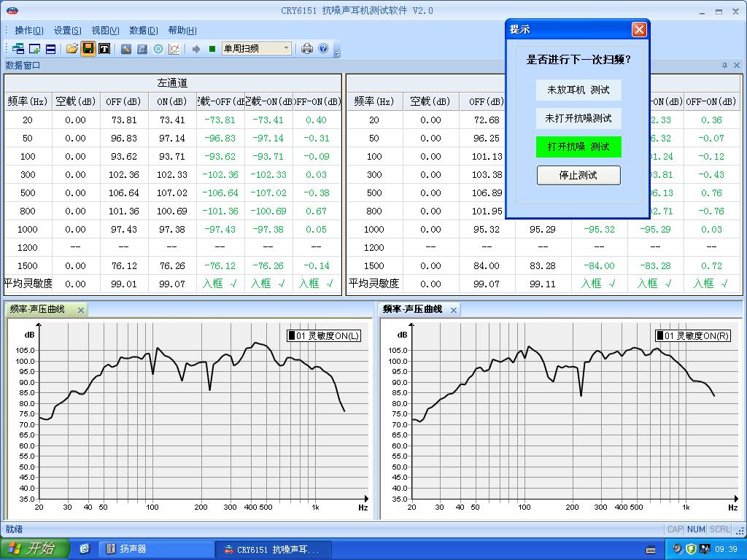
Task: Click the black swatch in the 灵敏度ON(L) legend
Action: coord(292,336)
